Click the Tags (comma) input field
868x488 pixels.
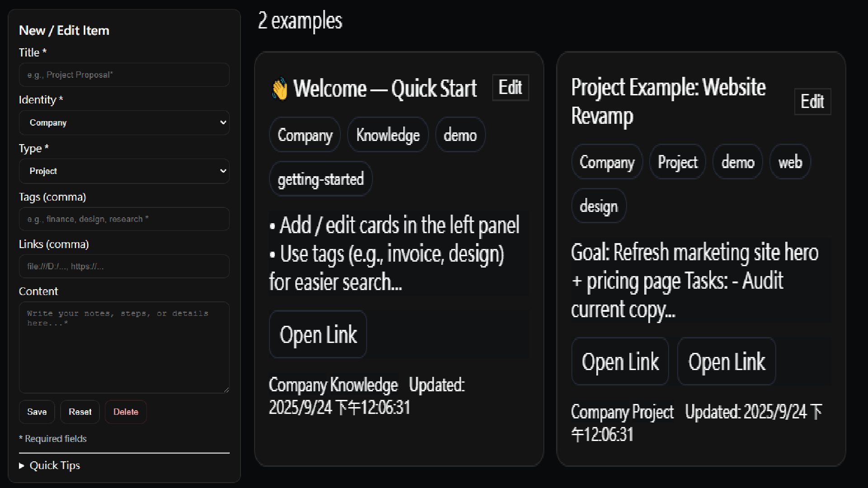pos(124,219)
